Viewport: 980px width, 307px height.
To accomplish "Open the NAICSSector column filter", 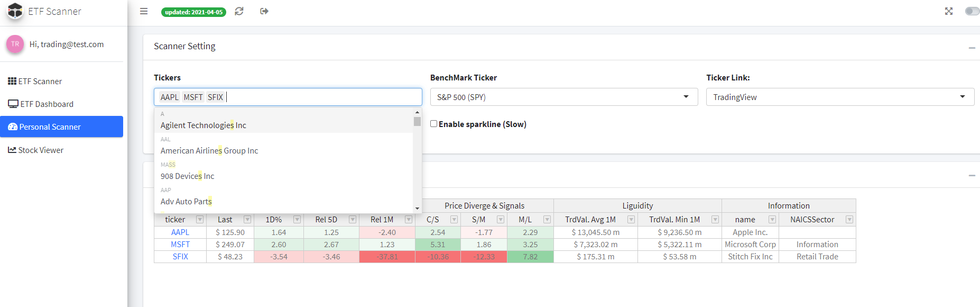I will [849, 219].
